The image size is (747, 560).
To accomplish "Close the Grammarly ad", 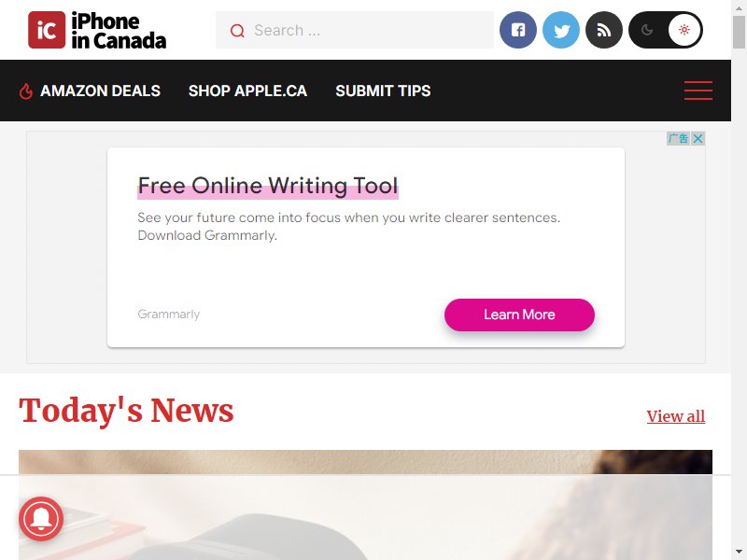I will 698,138.
